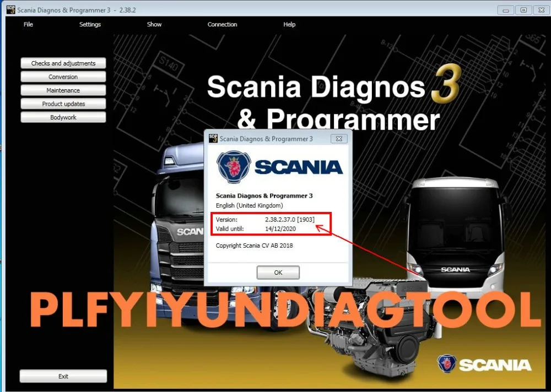Select the version number 2.38.2.37.0 [1903]
Screen dimensions: 551x392
pyautogui.click(x=290, y=220)
